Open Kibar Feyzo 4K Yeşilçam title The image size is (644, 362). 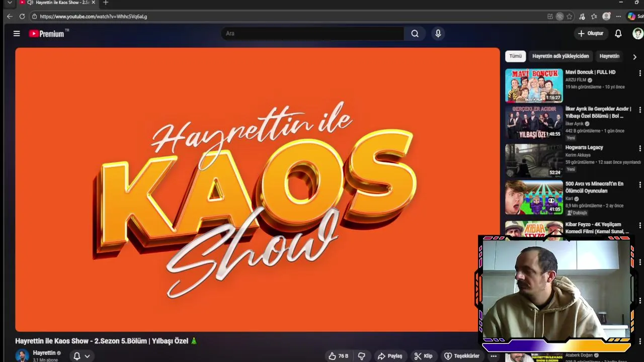coord(597,228)
